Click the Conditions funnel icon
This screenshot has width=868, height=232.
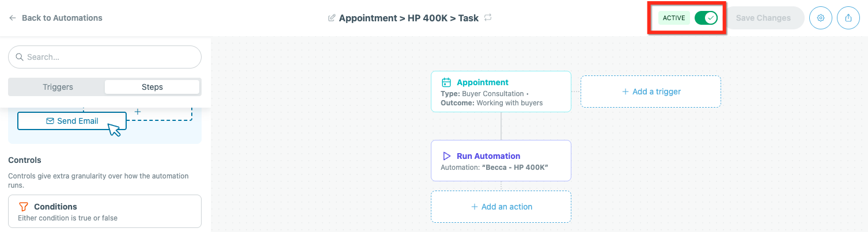[24, 207]
